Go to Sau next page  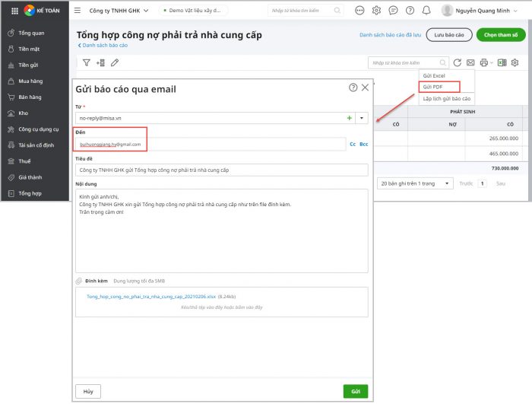pos(501,183)
